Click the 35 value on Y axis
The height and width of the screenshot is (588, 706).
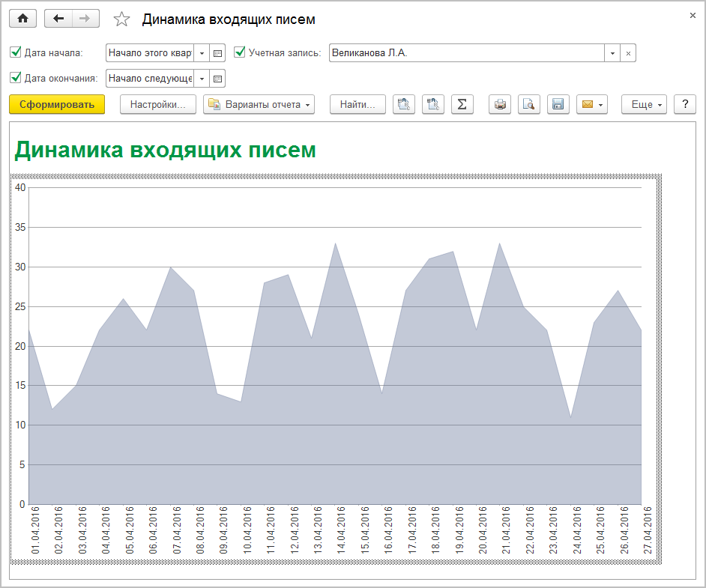20,227
